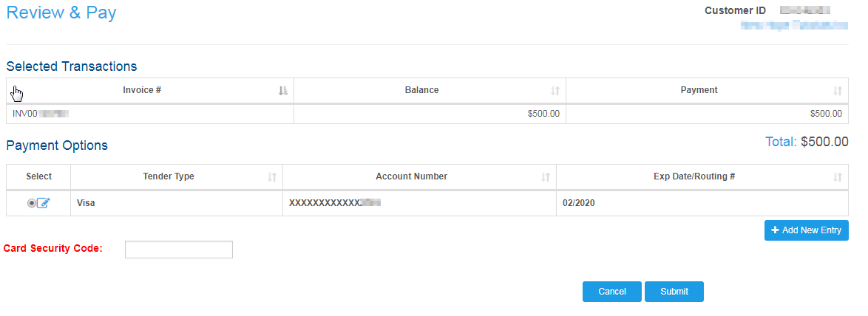Click sort arrows in Balance column
Image resolution: width=868 pixels, height=316 pixels.
click(x=555, y=91)
